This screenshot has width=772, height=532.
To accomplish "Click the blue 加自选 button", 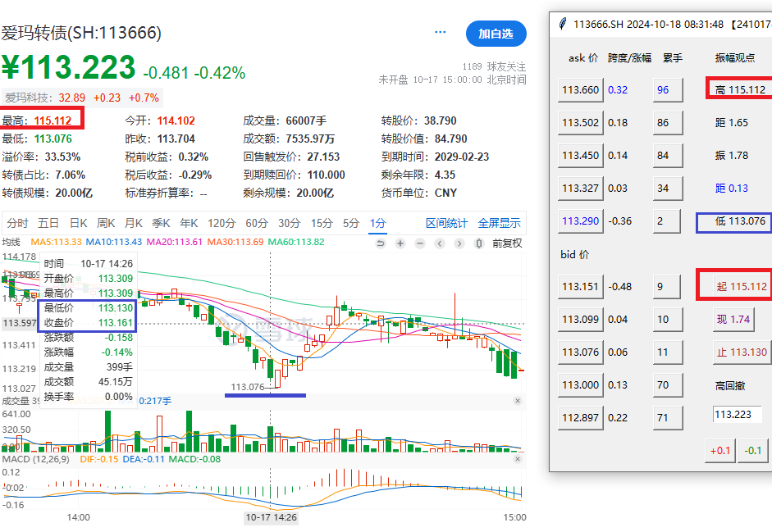I will [x=496, y=34].
